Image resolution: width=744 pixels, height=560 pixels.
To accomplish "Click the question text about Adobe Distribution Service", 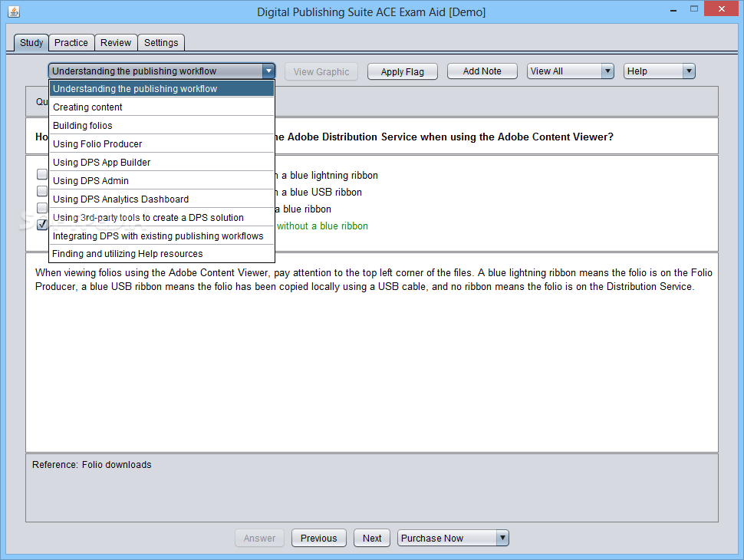I will (x=444, y=137).
